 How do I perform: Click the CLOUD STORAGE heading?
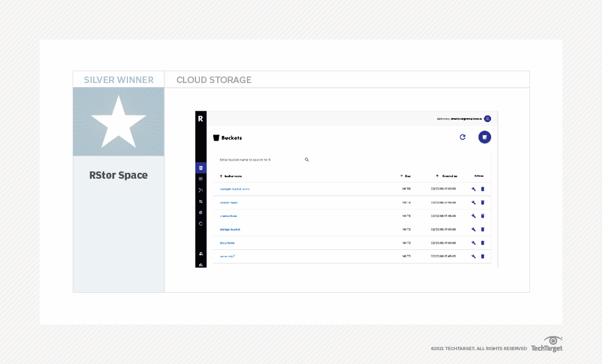pos(214,80)
